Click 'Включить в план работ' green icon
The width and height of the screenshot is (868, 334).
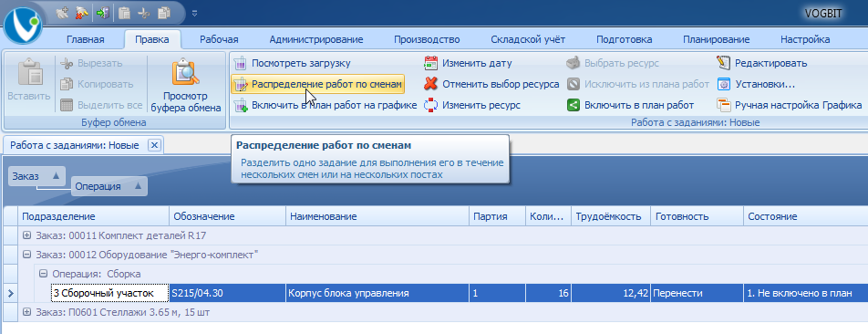pyautogui.click(x=573, y=105)
